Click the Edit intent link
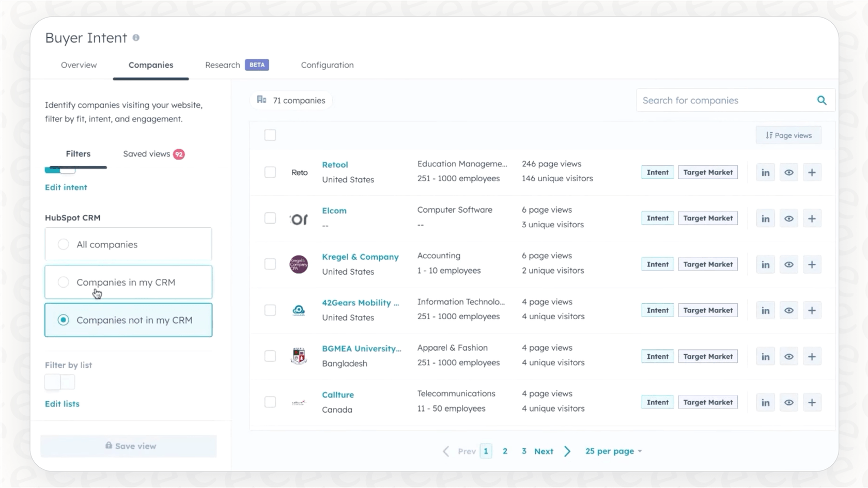 pyautogui.click(x=66, y=187)
